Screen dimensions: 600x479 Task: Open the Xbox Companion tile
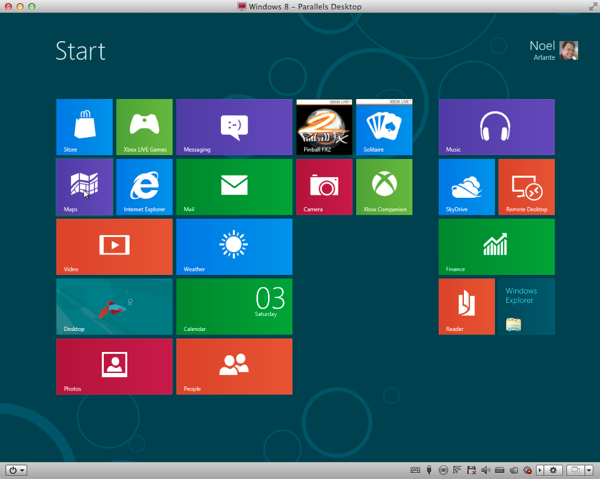click(384, 187)
